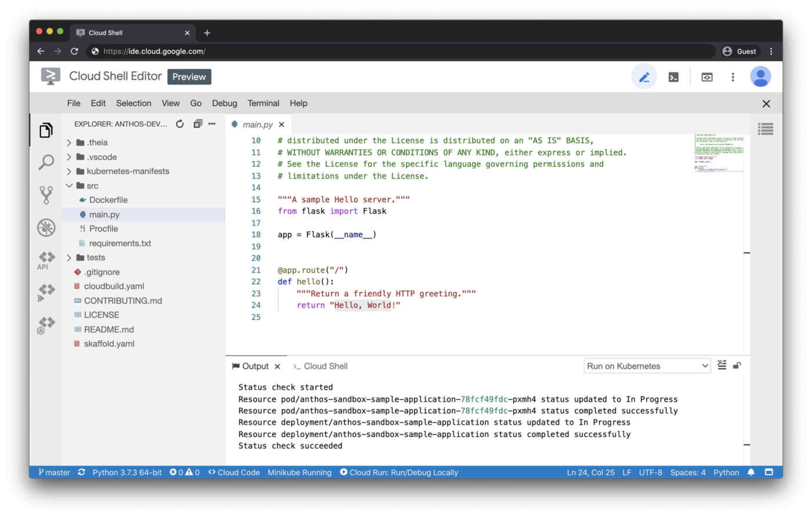Open the Search sidebar icon
Image resolution: width=812 pixels, height=517 pixels.
coord(46,162)
